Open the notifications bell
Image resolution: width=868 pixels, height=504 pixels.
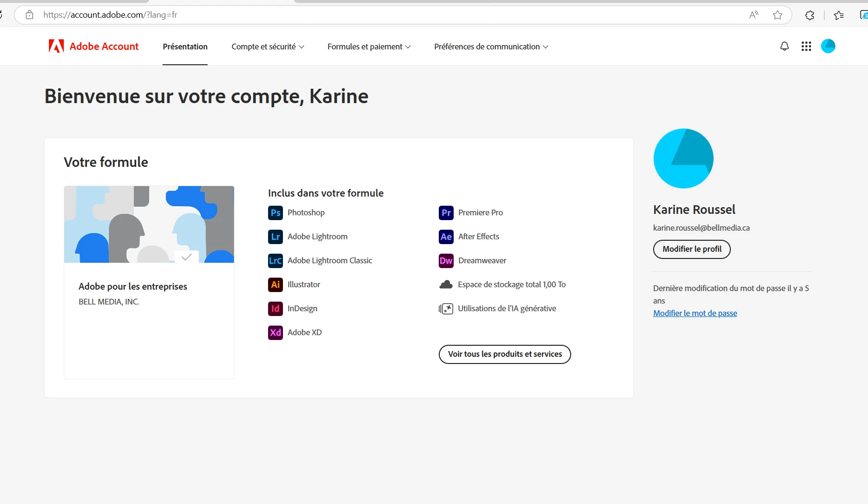785,47
